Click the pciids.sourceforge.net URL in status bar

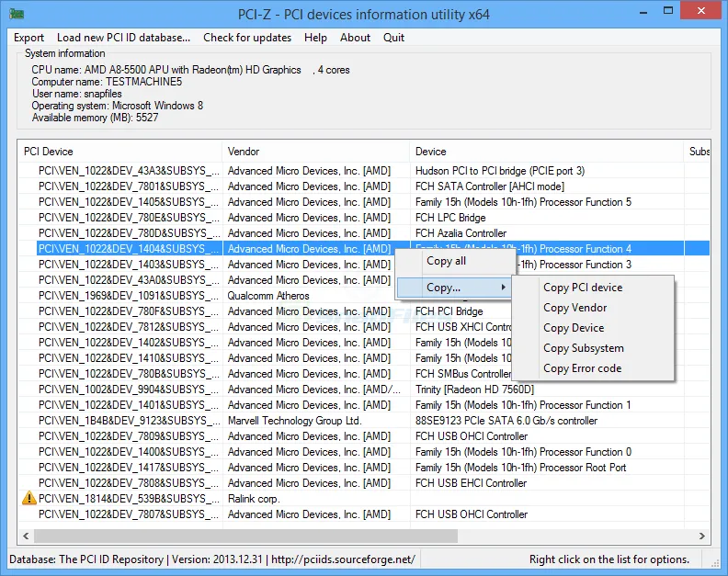(x=343, y=559)
